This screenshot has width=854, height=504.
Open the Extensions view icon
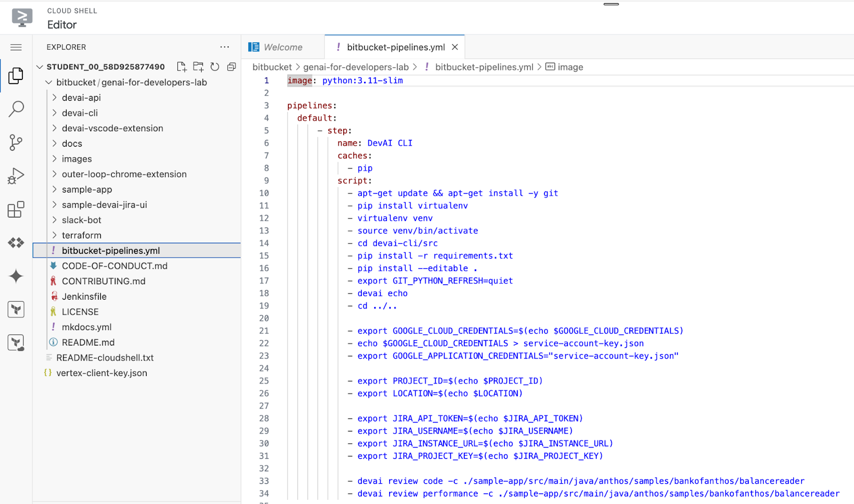[x=16, y=210]
